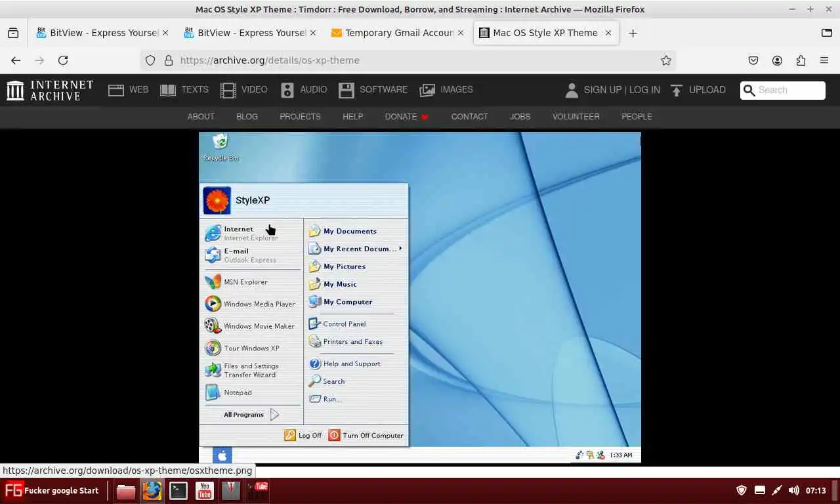Open the WEB media section
The image size is (840, 504).
click(129, 90)
